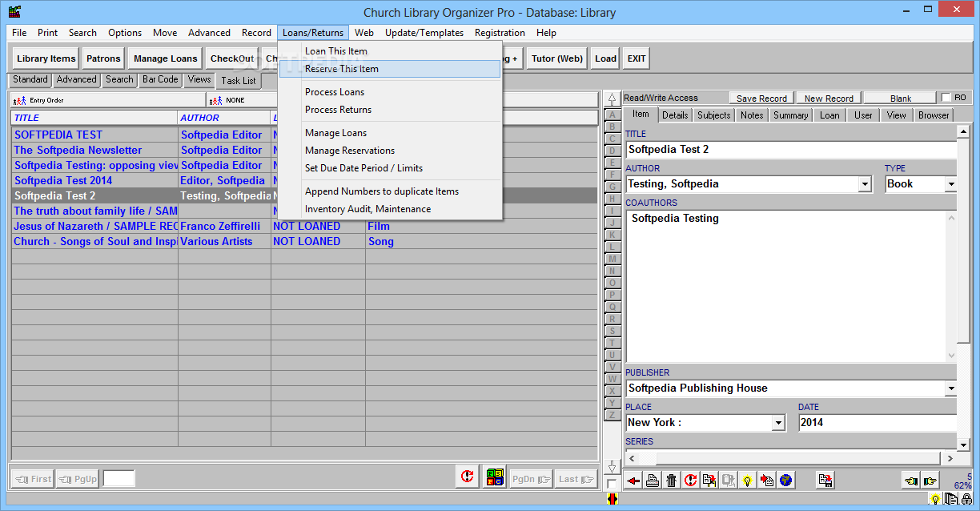Image resolution: width=980 pixels, height=511 pixels.
Task: Click the horizontal scrollbar under record form
Action: (791, 459)
